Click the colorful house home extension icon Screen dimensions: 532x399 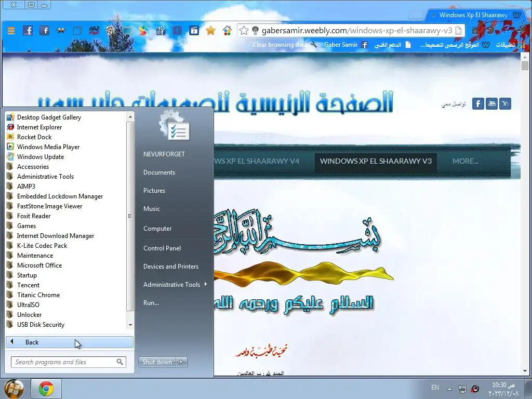[227, 31]
